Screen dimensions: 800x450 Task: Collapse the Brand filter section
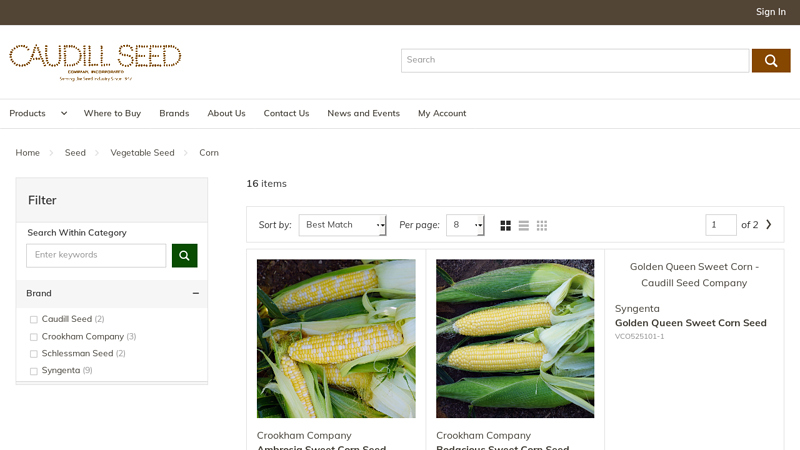195,293
